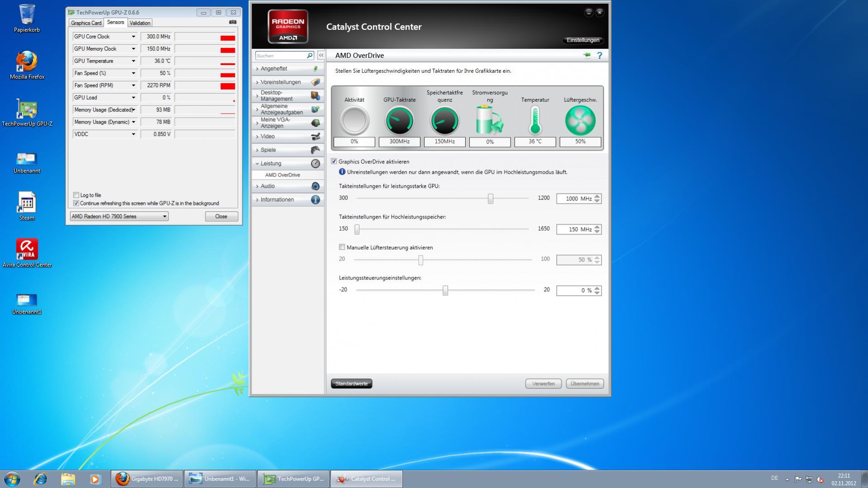The height and width of the screenshot is (488, 868).
Task: Open the AMD Radeon HD 7900 Series dropdown
Action: (x=119, y=216)
